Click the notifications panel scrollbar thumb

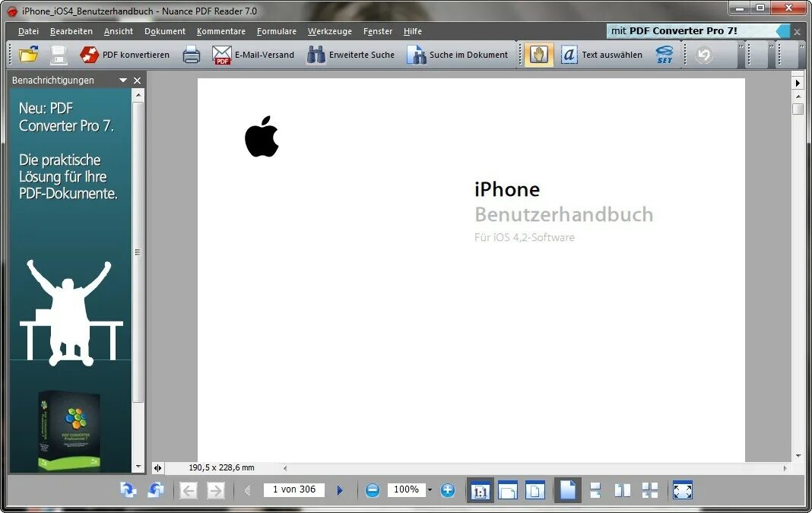pyautogui.click(x=138, y=252)
